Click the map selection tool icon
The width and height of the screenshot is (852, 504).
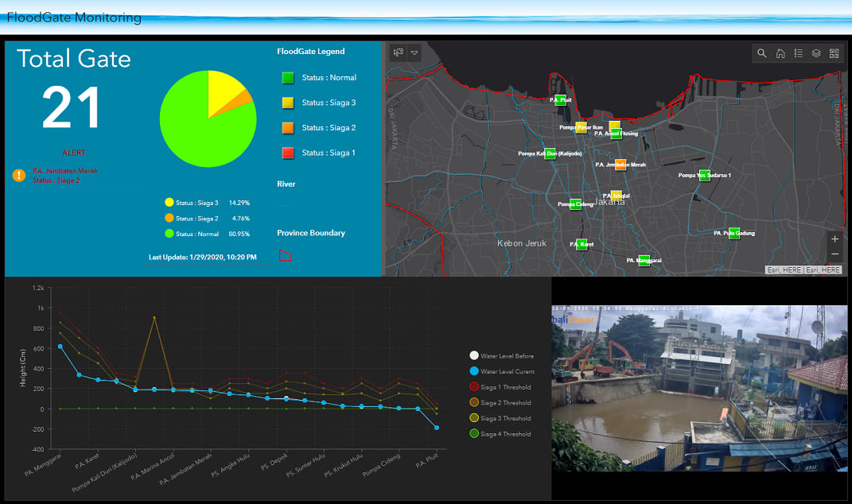[399, 52]
